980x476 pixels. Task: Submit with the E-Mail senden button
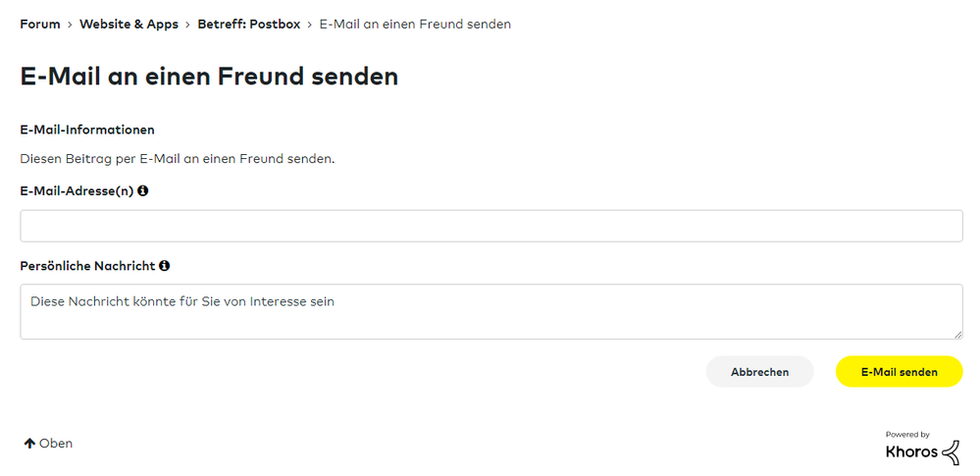pos(899,372)
